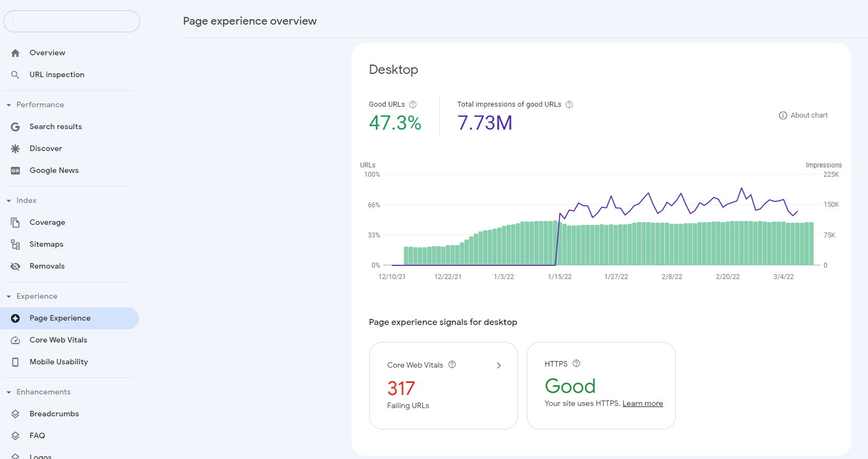Click the URL inspection magnifier icon
Viewport: 868px width, 459px height.
pos(15,75)
